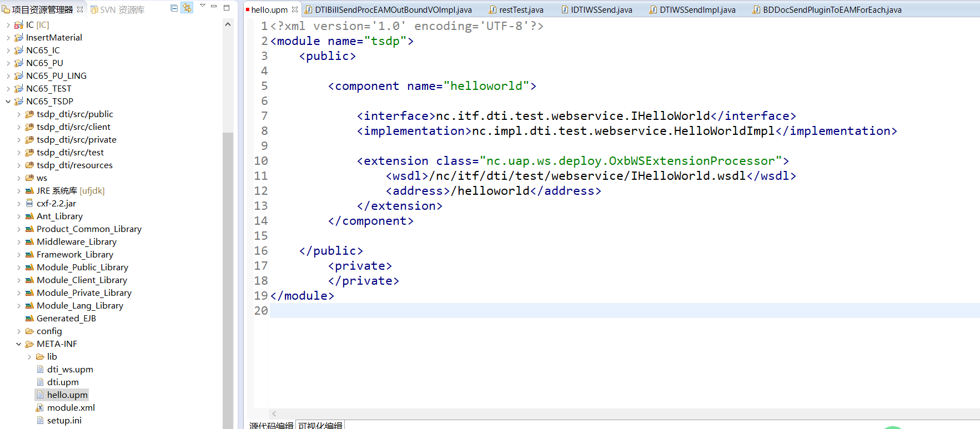
Task: Expand the InsertMaterial project
Action: 8,38
